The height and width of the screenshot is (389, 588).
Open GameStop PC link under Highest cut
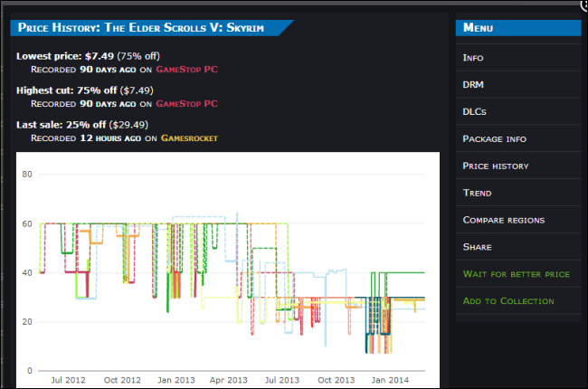[186, 104]
